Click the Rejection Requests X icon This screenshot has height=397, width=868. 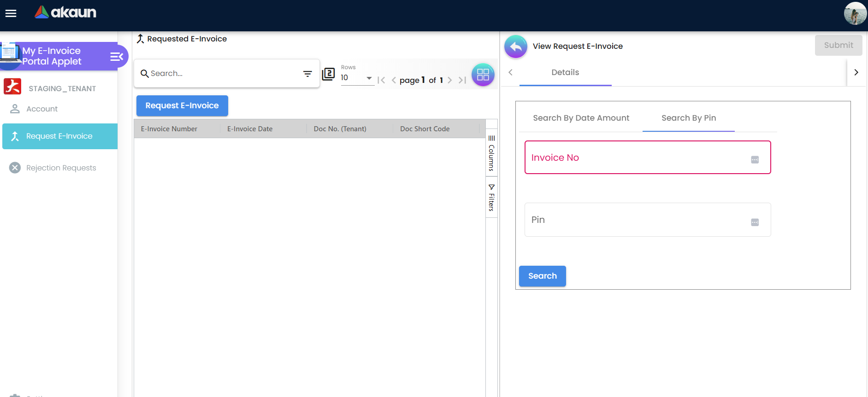pos(15,168)
